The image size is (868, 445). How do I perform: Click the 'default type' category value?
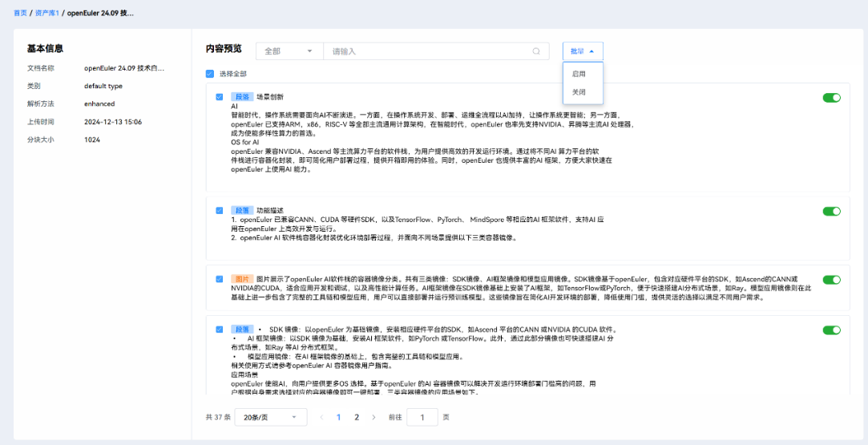103,86
